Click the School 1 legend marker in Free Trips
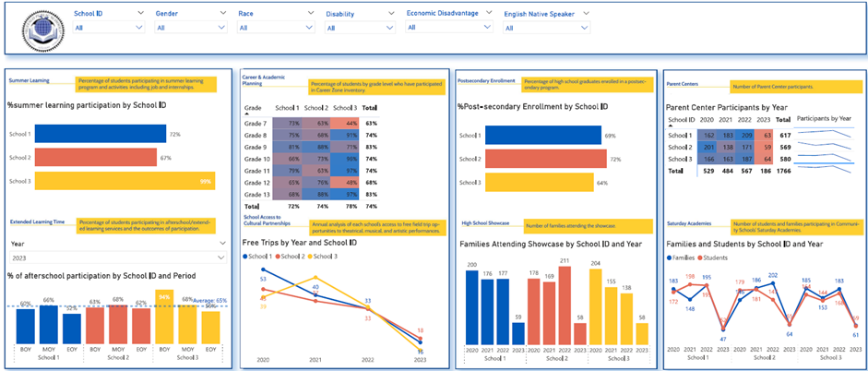The image size is (868, 371). coord(246,255)
